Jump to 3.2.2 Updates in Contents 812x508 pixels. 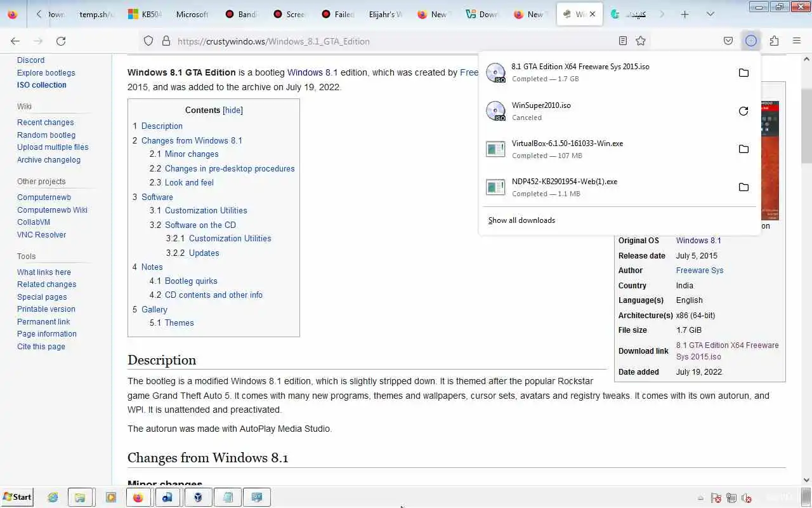[x=193, y=253]
